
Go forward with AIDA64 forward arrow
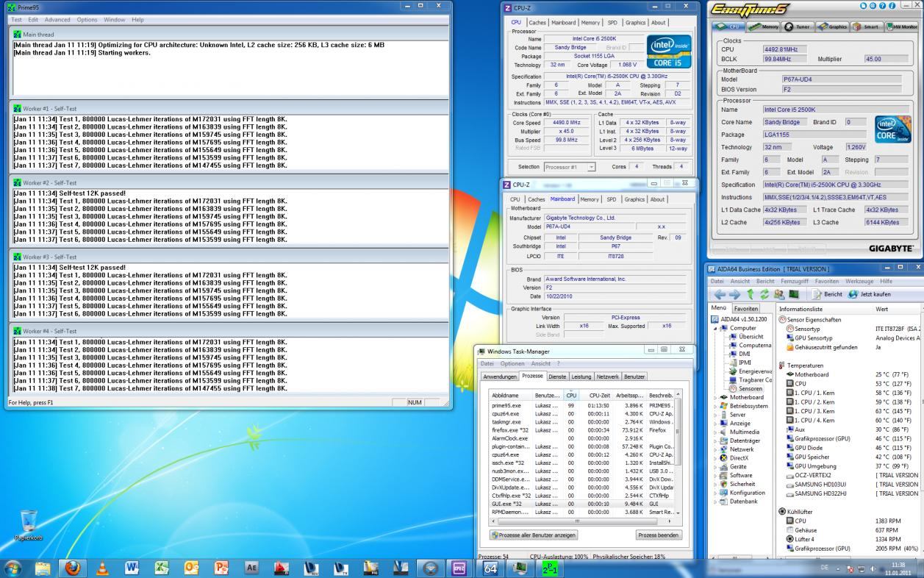click(735, 294)
